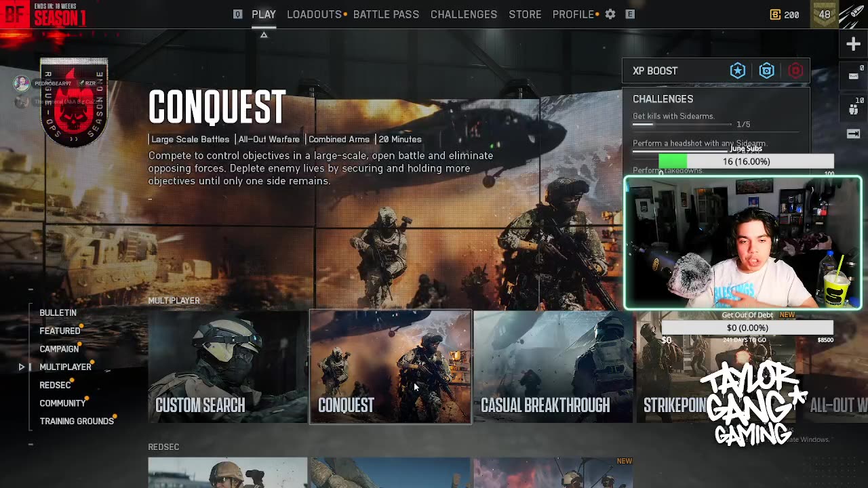Click the streamer webcam overlay

(x=743, y=243)
